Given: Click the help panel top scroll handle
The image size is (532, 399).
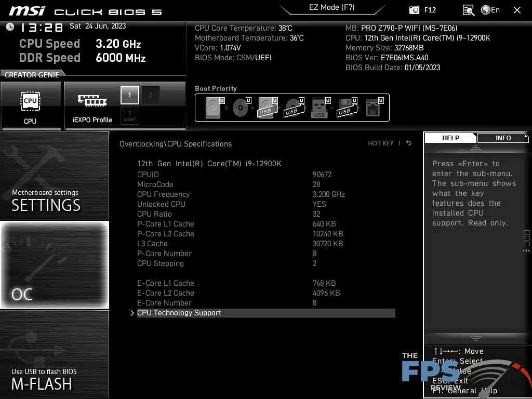Looking at the screenshot, I should click(x=476, y=147).
